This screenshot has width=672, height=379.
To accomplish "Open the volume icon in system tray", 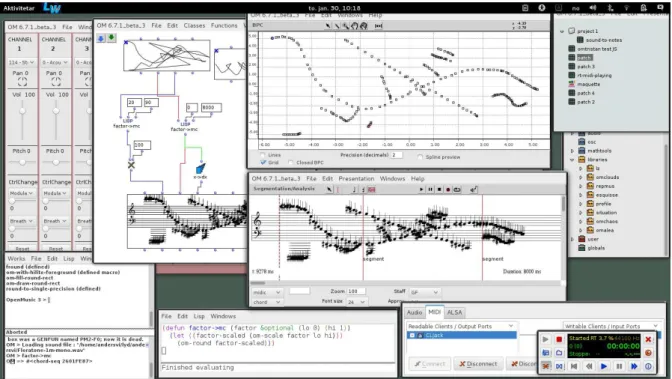I will 593,8.
